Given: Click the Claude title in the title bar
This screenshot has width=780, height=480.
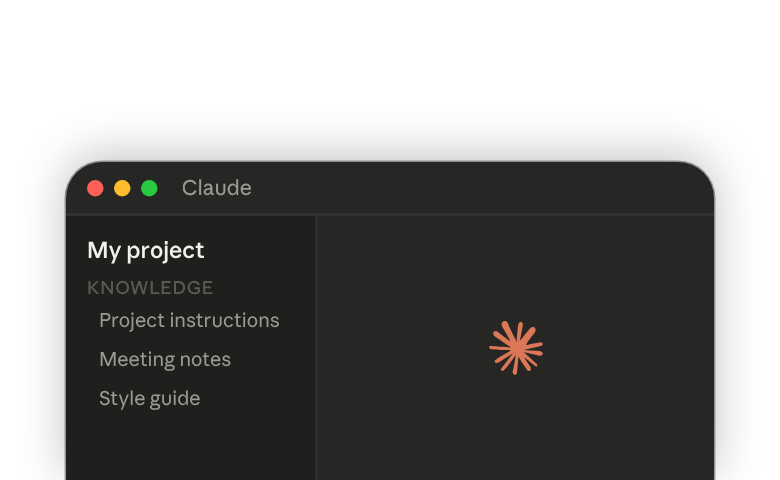Looking at the screenshot, I should pos(216,188).
